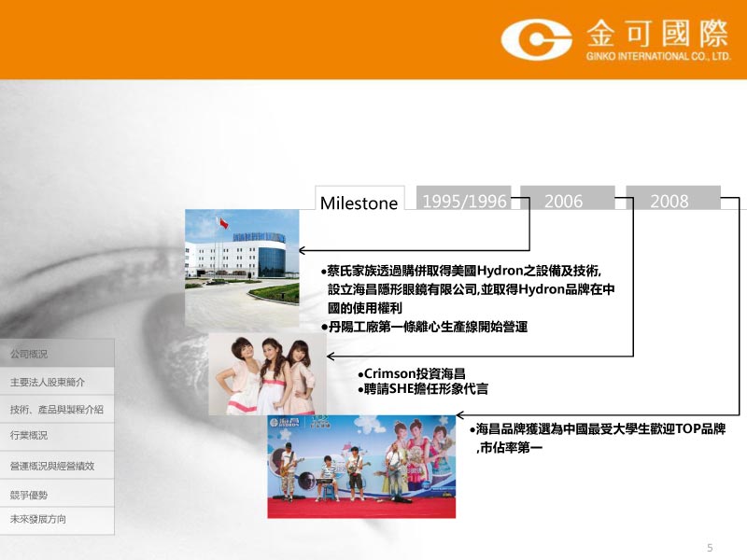
Task: Open 技術、產品與製程介紹 menu item
Action: click(x=57, y=409)
